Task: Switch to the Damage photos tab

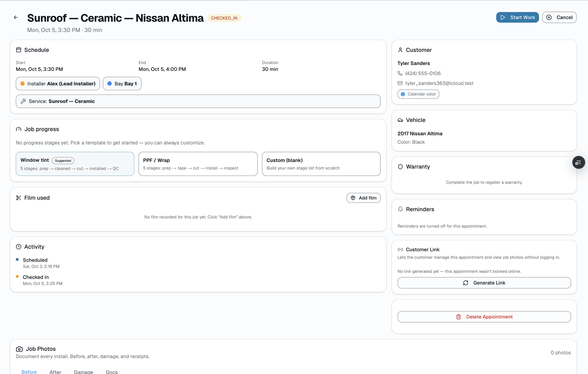Action: coord(84,372)
